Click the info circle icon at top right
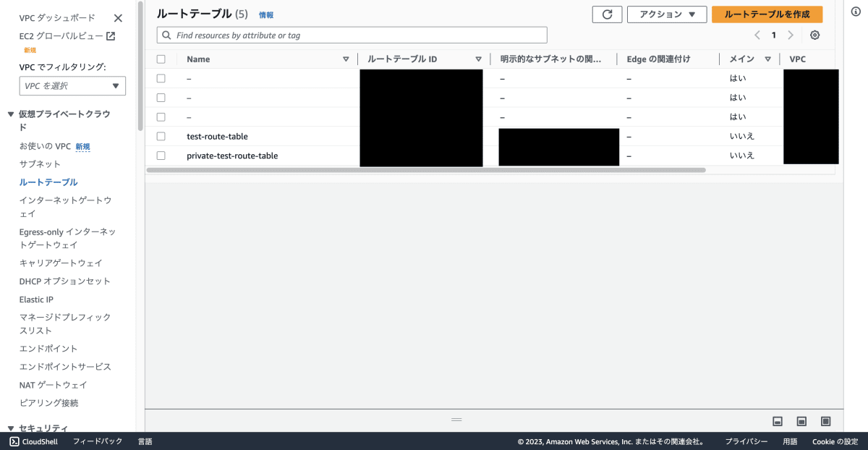This screenshot has height=450, width=868. point(856,12)
